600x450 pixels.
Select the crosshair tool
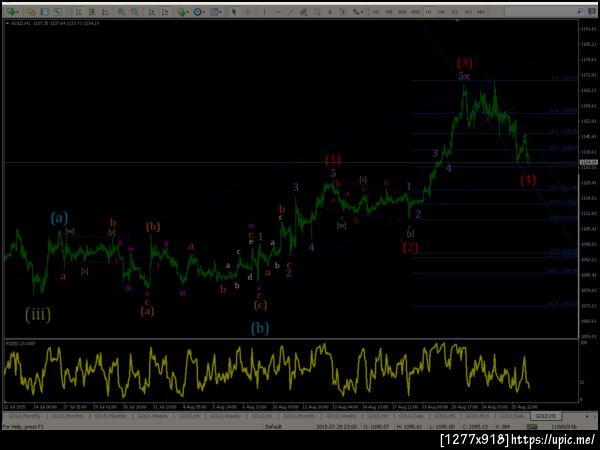248,12
